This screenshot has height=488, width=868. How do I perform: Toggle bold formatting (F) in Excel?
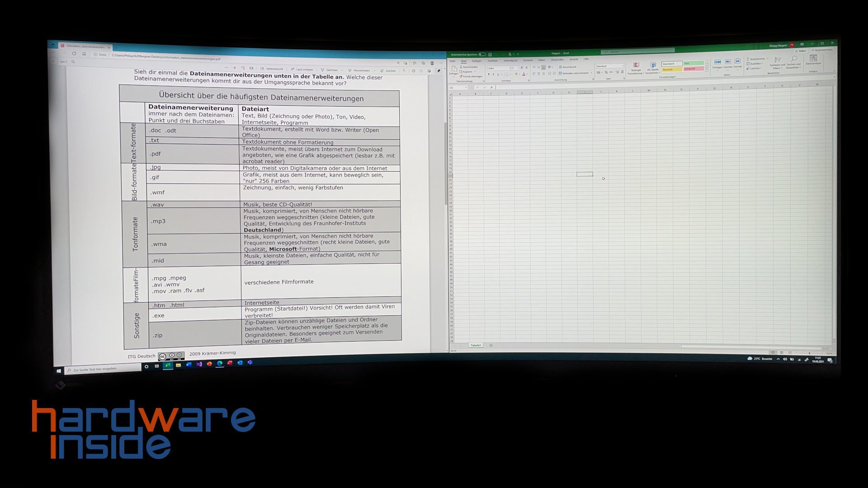click(x=489, y=74)
